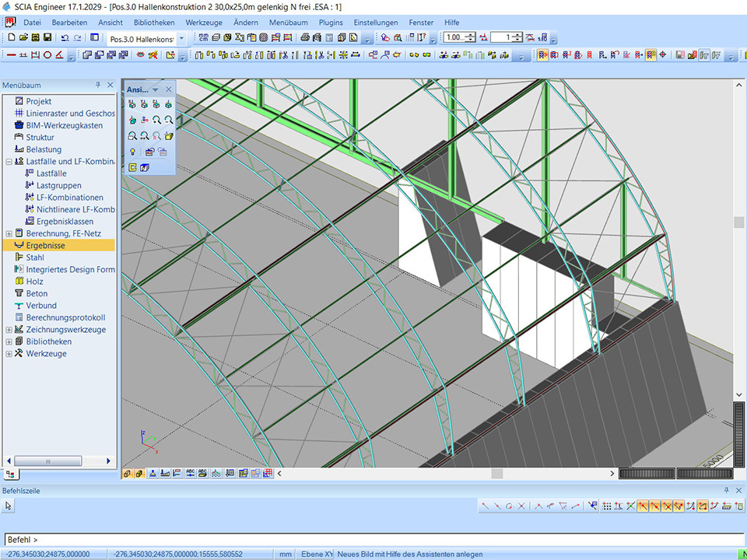The image size is (747, 560).
Task: Open the Bibliotheken menu
Action: click(x=154, y=23)
